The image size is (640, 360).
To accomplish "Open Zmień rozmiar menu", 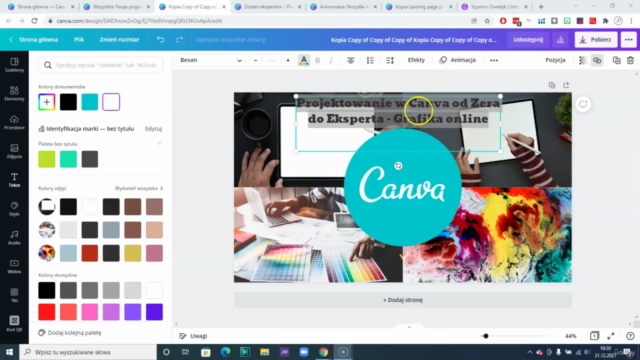I will [120, 40].
